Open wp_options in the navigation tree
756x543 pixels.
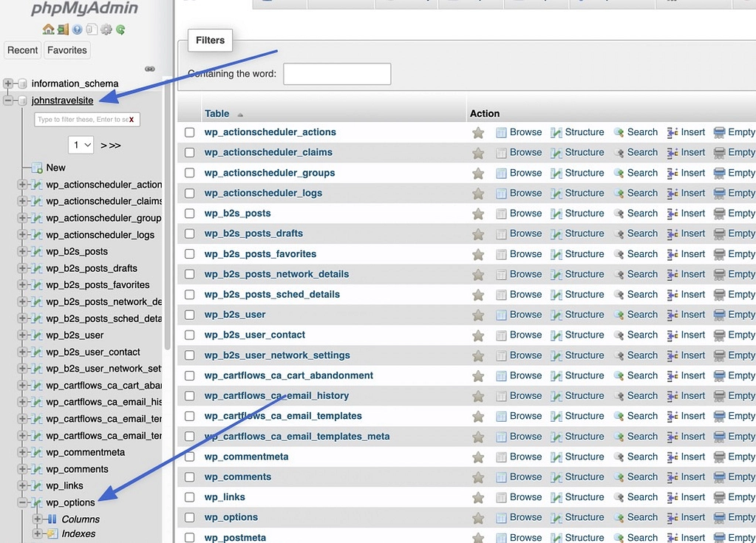pyautogui.click(x=70, y=502)
